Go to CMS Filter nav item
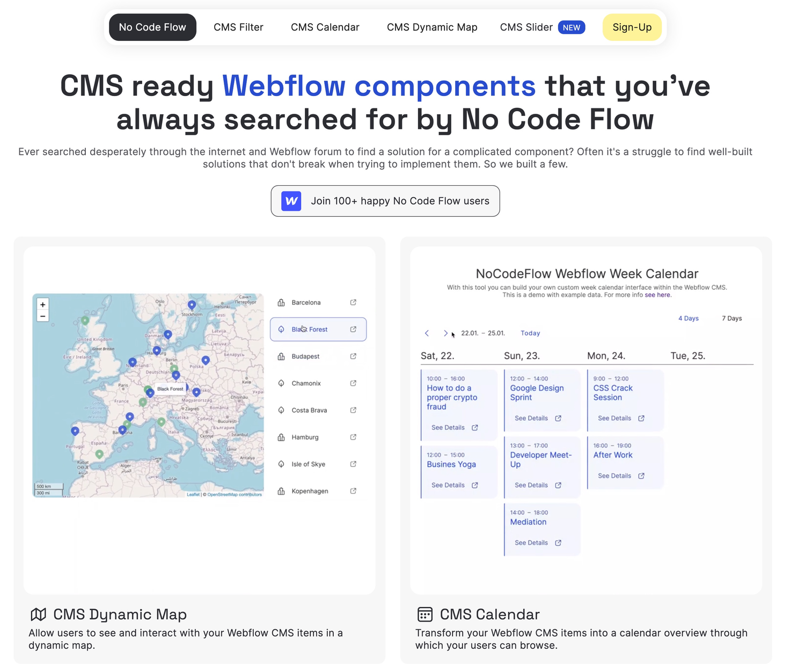Image resolution: width=805 pixels, height=672 pixels. coord(238,27)
